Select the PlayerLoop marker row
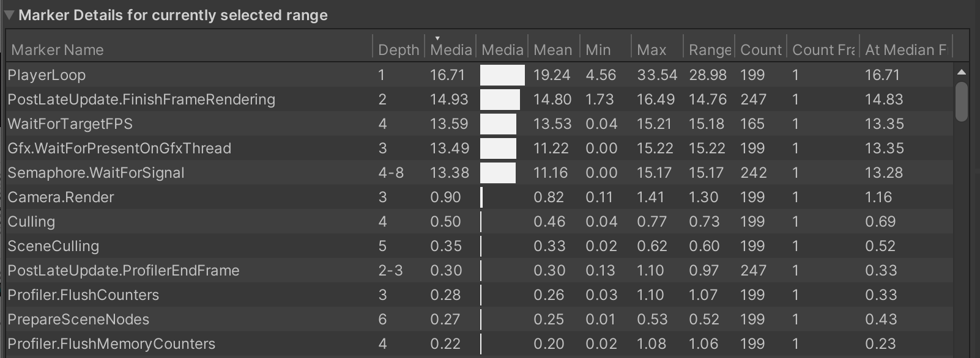 coord(184,75)
